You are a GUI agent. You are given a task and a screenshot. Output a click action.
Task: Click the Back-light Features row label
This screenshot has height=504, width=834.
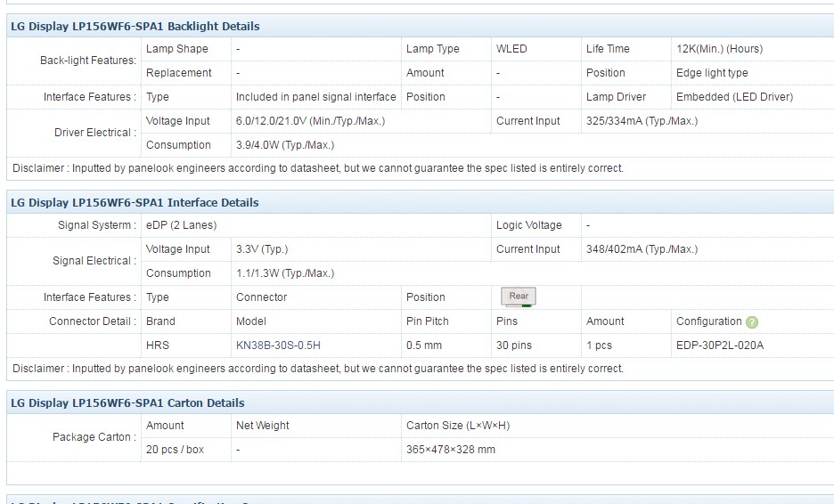coord(88,61)
